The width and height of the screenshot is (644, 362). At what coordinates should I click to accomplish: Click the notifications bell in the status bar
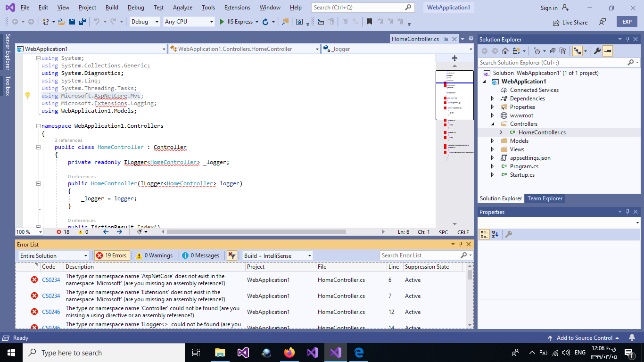tap(632, 338)
